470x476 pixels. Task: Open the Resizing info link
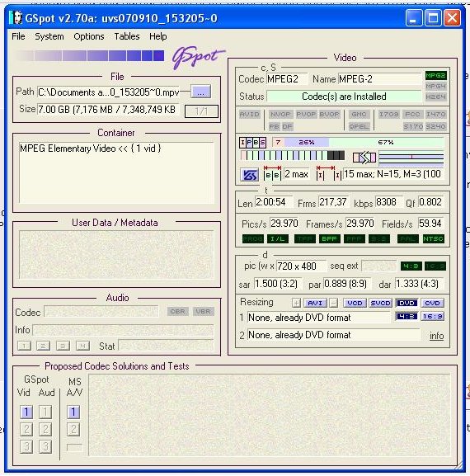pos(437,336)
